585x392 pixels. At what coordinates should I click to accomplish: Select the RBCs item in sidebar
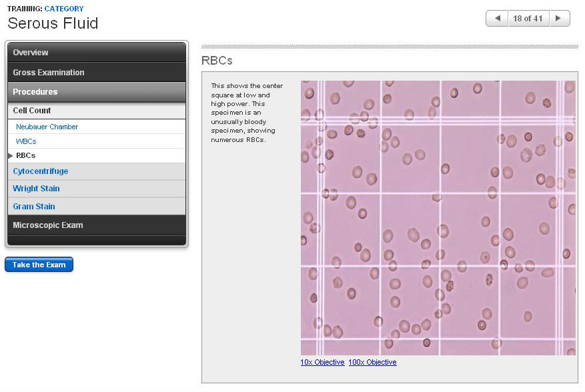[x=26, y=155]
